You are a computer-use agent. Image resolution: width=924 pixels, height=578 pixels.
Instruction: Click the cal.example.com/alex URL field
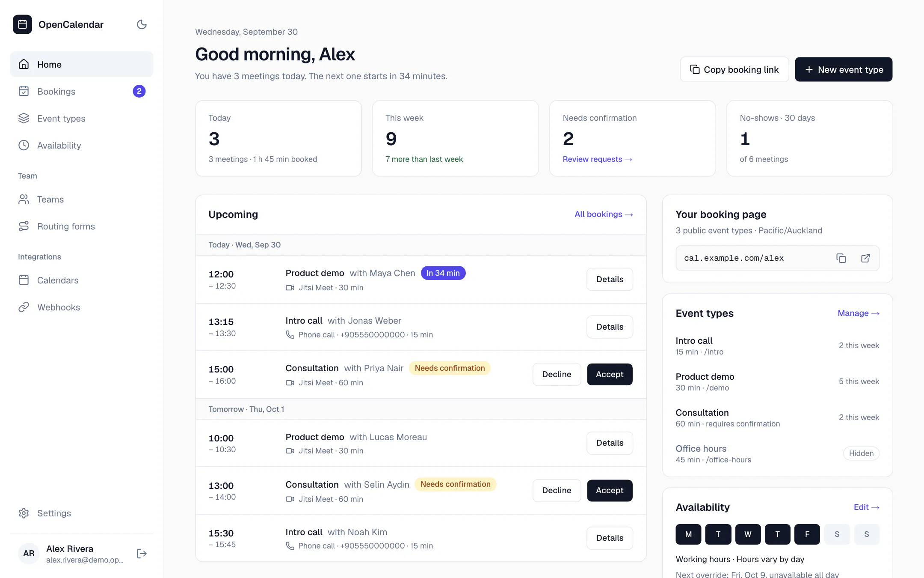click(x=777, y=258)
